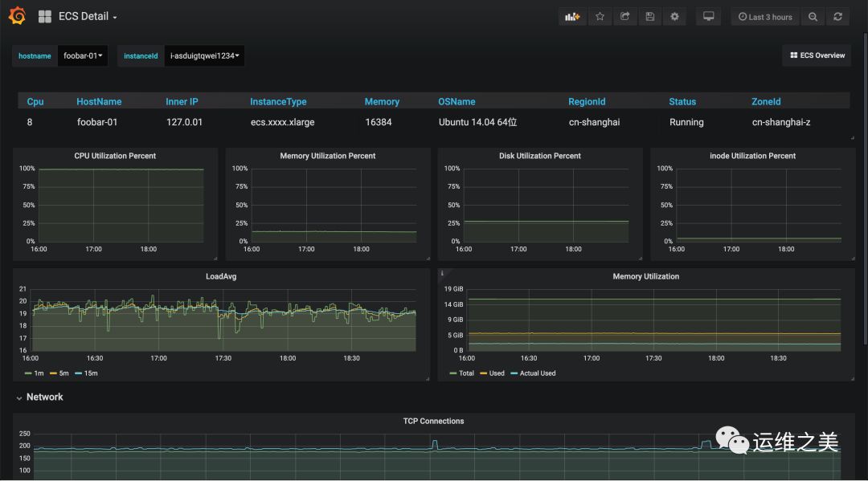The width and height of the screenshot is (868, 481).
Task: Sort table by OSName column
Action: 457,102
